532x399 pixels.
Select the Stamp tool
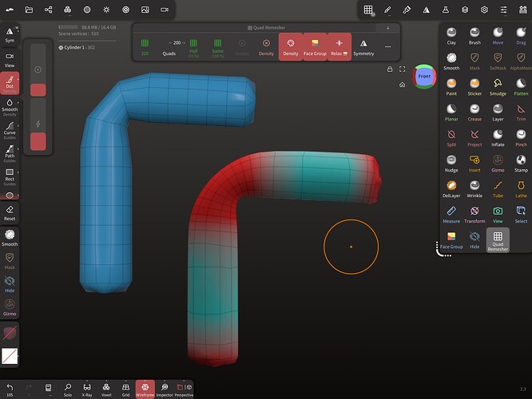pos(521,164)
